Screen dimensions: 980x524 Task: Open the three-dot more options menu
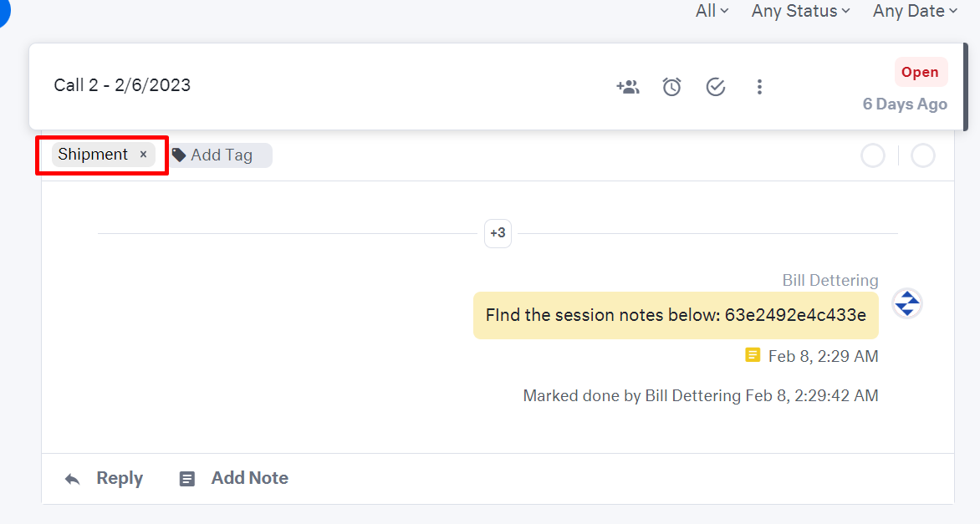[759, 87]
